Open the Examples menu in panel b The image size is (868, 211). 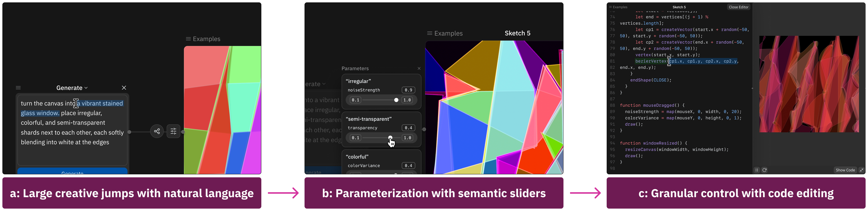tap(445, 33)
